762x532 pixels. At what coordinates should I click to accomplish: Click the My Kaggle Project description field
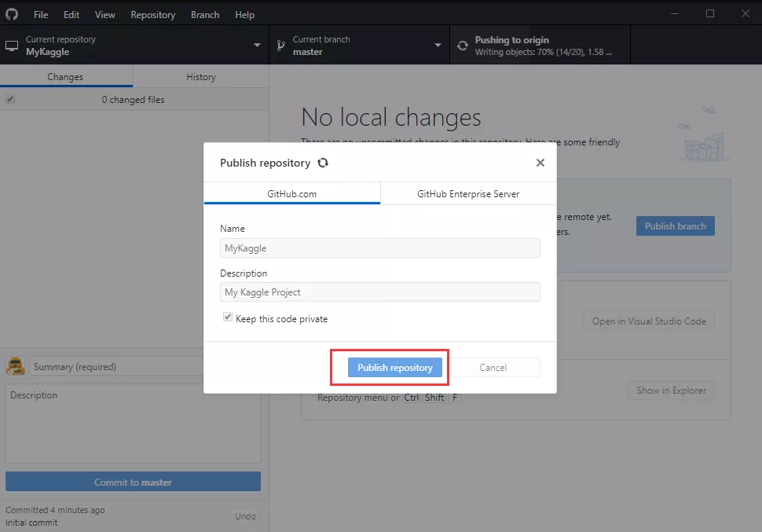pyautogui.click(x=380, y=292)
